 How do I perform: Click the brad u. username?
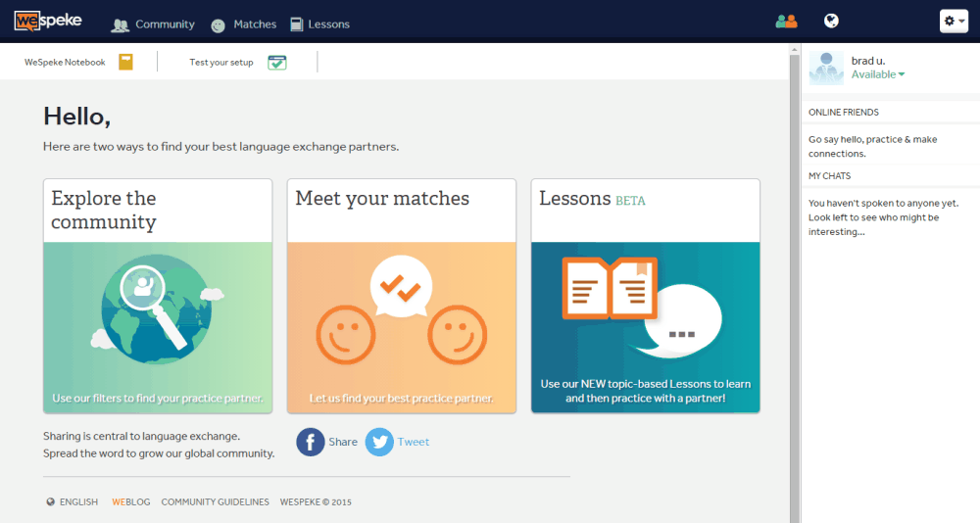(868, 61)
